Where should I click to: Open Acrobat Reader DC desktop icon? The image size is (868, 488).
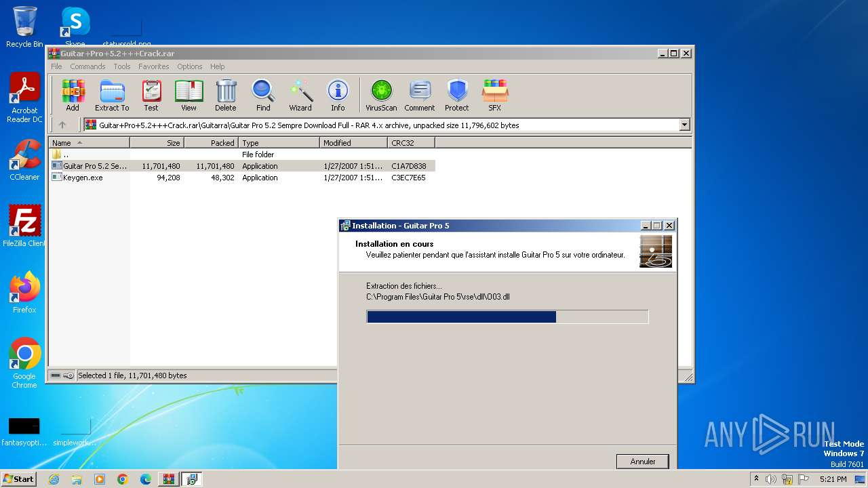coord(24,98)
